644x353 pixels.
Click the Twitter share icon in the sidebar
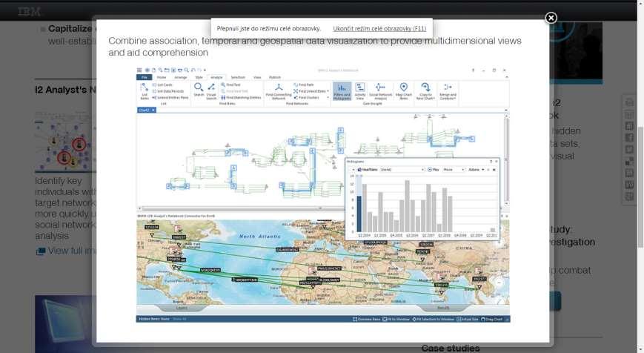click(x=629, y=149)
